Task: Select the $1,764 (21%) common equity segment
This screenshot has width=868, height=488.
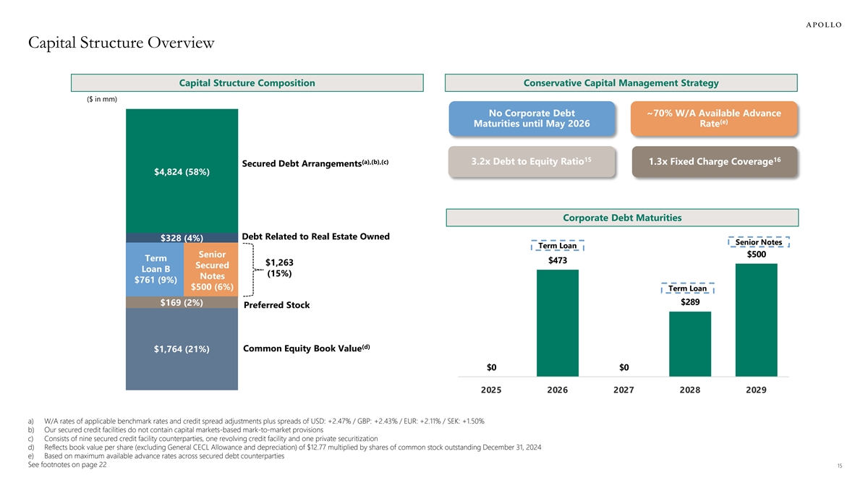Action: click(182, 349)
